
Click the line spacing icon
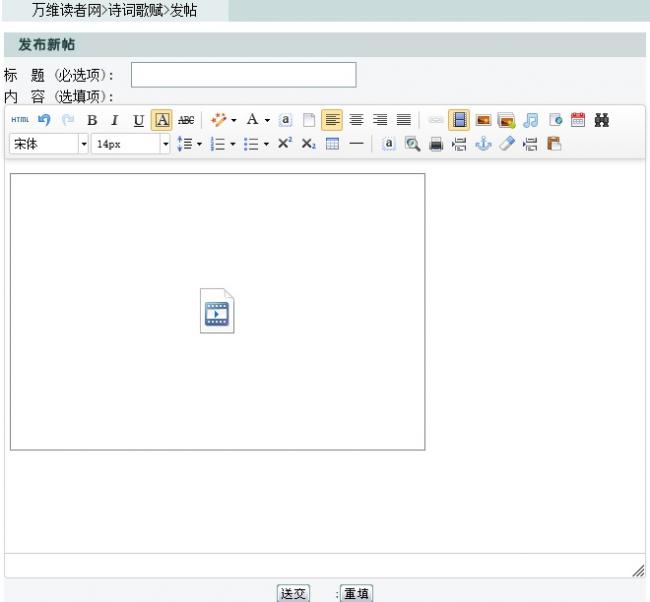pyautogui.click(x=184, y=144)
